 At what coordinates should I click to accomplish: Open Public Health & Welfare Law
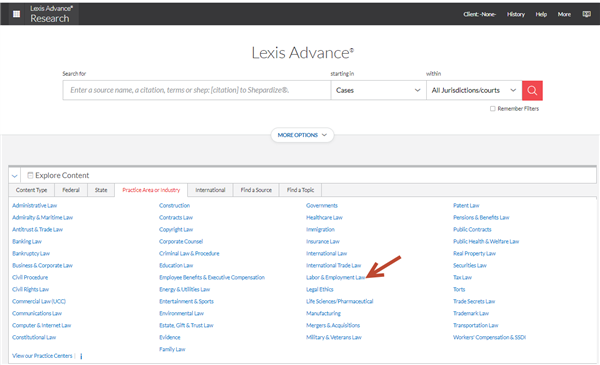[486, 241]
